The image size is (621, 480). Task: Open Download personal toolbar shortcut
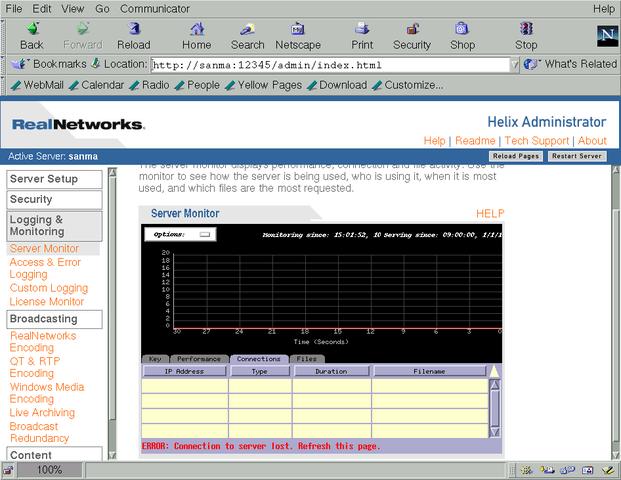(337, 85)
